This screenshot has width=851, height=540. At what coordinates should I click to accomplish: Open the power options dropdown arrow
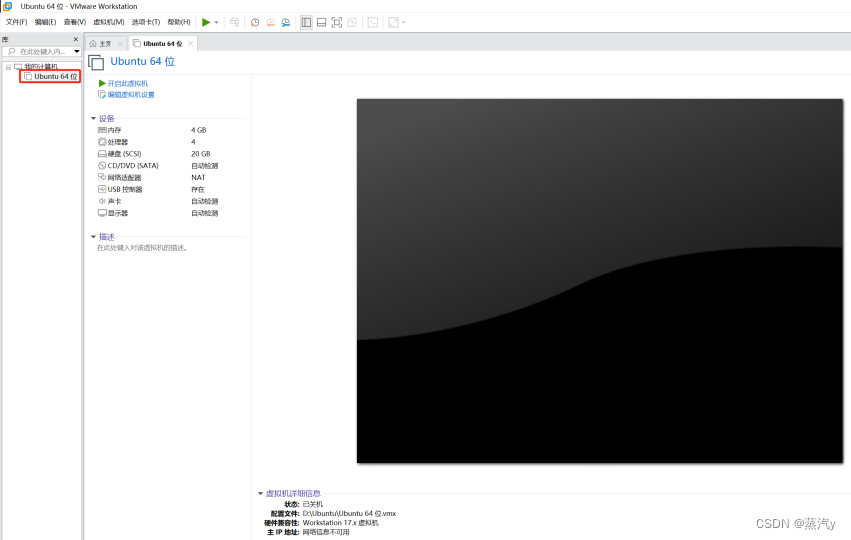(x=217, y=22)
